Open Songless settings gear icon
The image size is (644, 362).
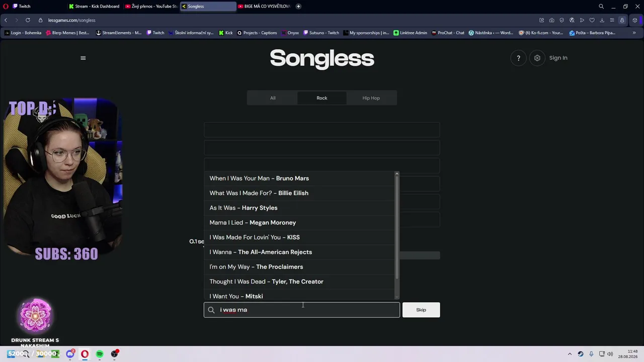[537, 58]
